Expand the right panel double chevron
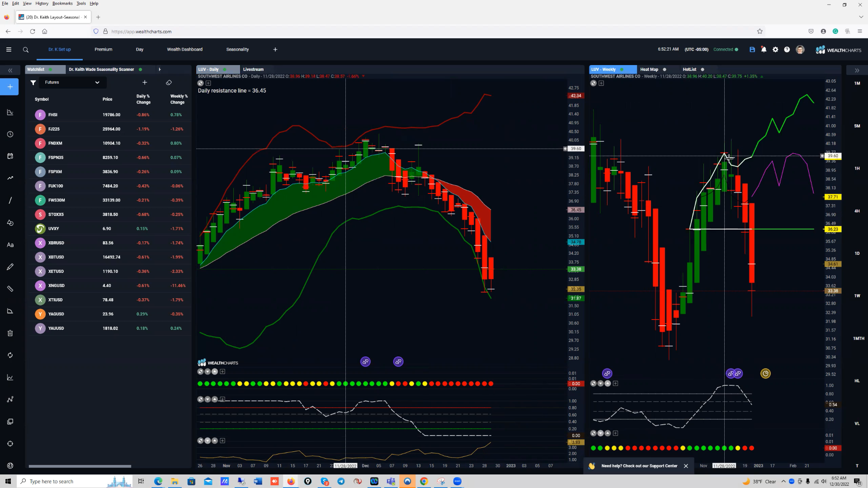 [x=857, y=70]
